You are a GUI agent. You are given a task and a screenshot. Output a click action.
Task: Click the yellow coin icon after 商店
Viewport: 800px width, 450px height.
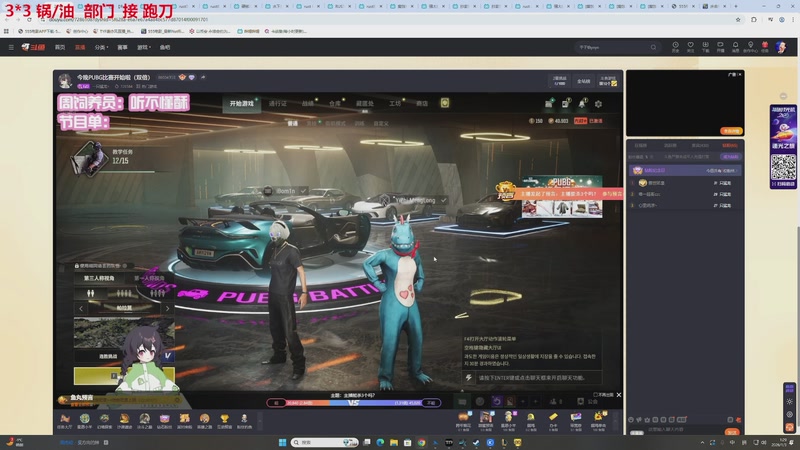(x=445, y=103)
